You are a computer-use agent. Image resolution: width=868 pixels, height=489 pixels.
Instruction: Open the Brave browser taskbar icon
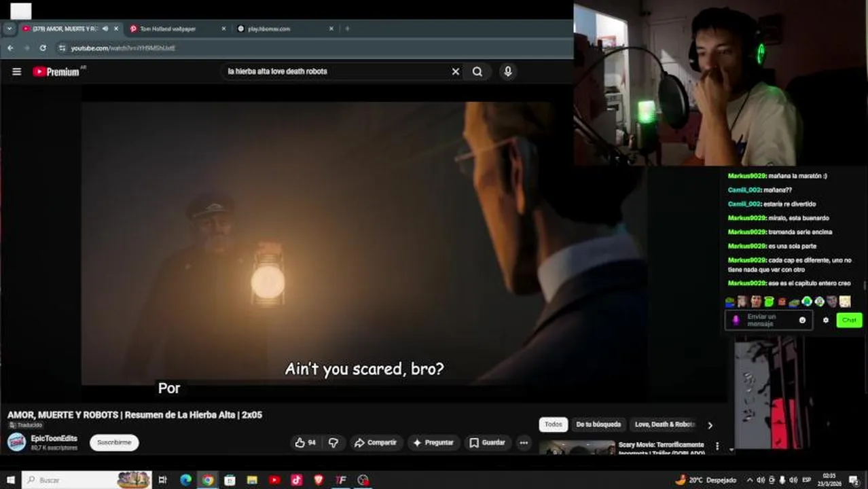point(319,480)
